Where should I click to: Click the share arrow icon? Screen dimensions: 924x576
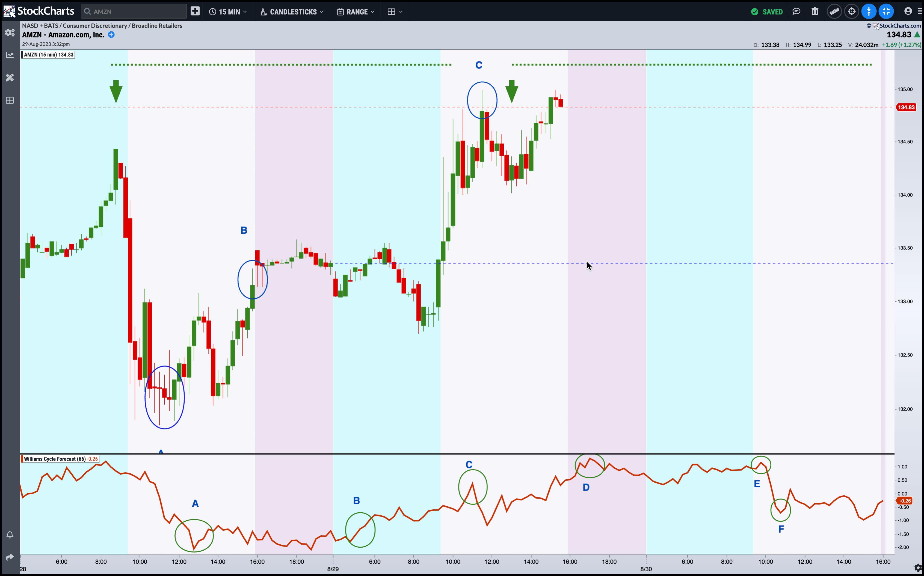10,557
